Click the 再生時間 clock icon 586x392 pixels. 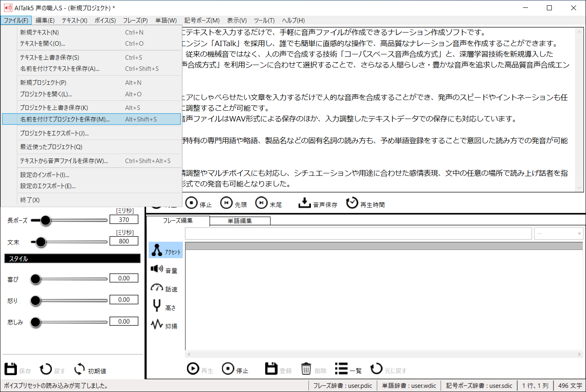pos(352,203)
